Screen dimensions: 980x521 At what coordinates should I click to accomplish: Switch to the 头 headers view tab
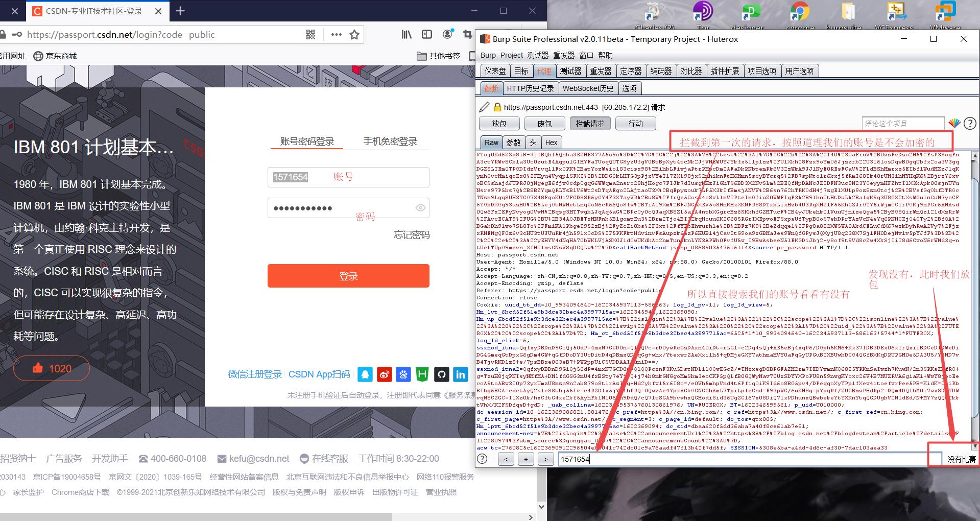tap(533, 143)
